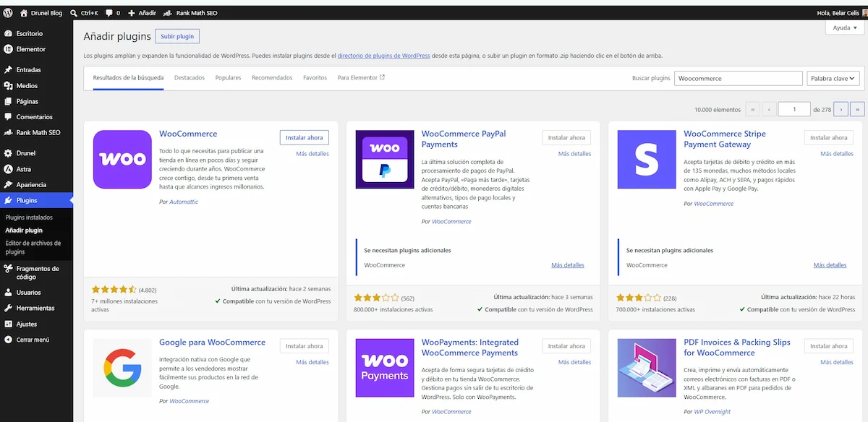Switch to Recomendados tab

(x=272, y=78)
